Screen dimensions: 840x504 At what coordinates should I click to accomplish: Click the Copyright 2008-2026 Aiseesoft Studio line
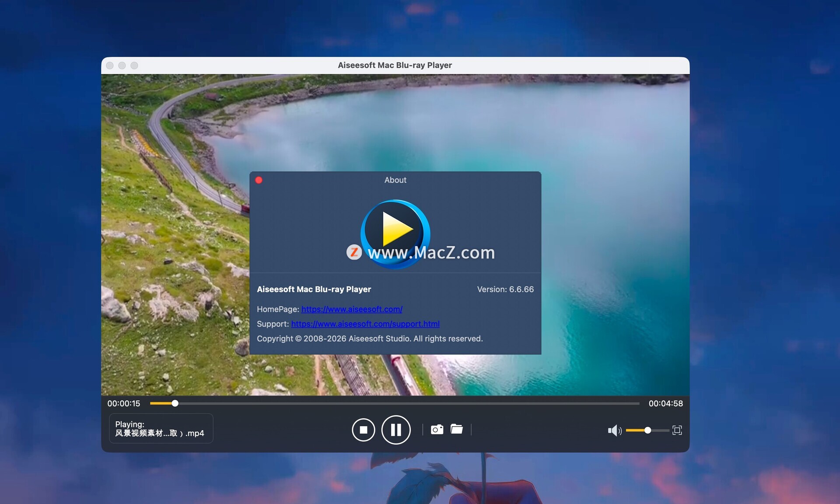tap(370, 339)
